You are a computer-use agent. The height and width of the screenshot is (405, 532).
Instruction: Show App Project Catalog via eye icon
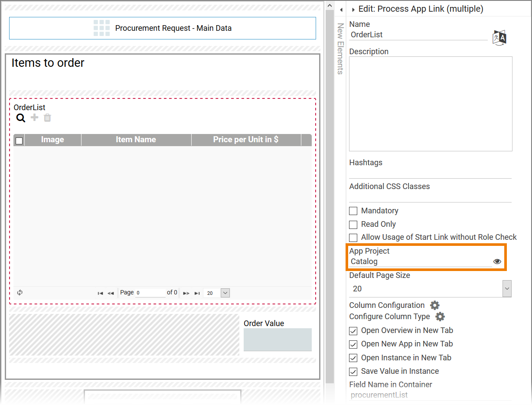pos(497,261)
